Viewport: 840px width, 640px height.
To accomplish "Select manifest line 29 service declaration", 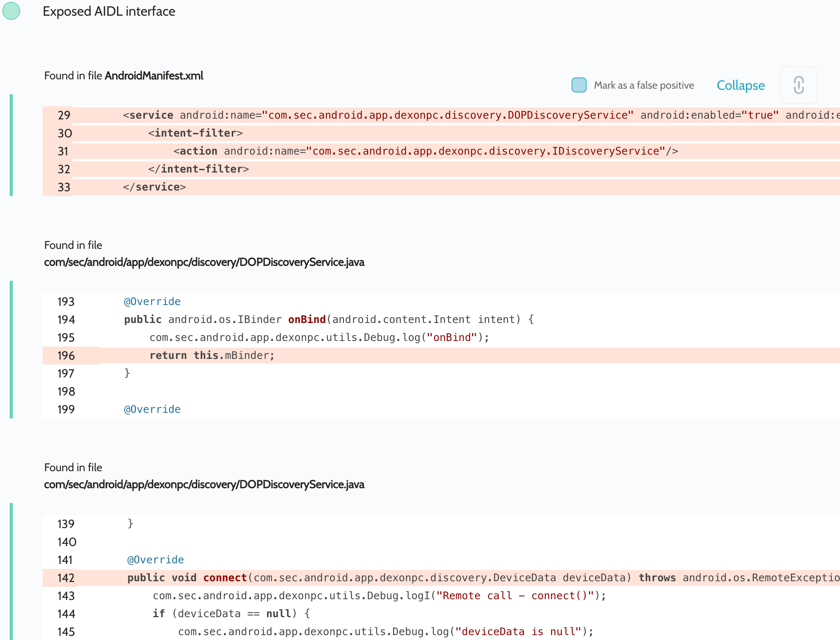I will coord(377,115).
